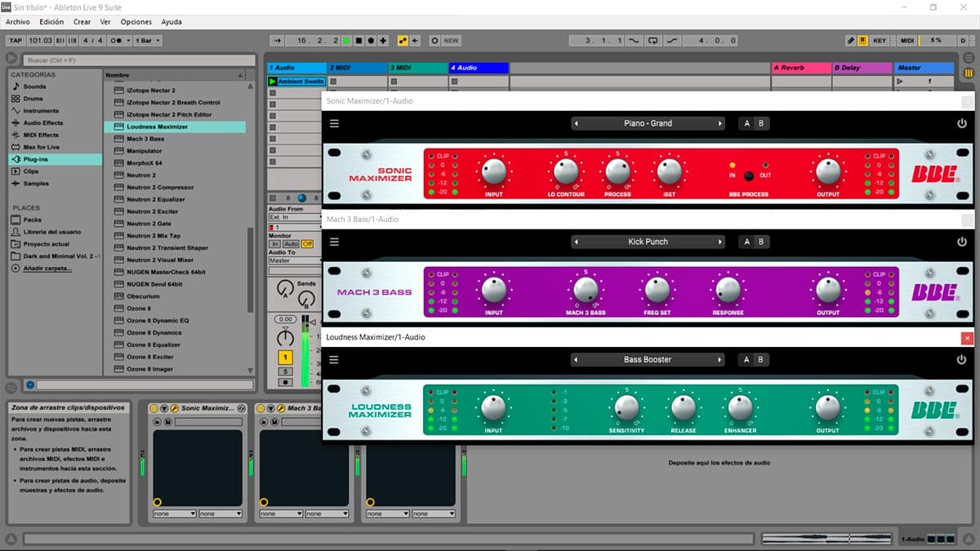
Task: Toggle the automation arm button
Action: (x=402, y=40)
